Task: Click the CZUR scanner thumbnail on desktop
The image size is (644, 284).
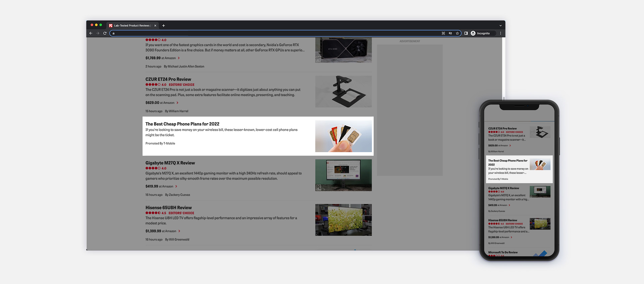Action: pos(343,91)
